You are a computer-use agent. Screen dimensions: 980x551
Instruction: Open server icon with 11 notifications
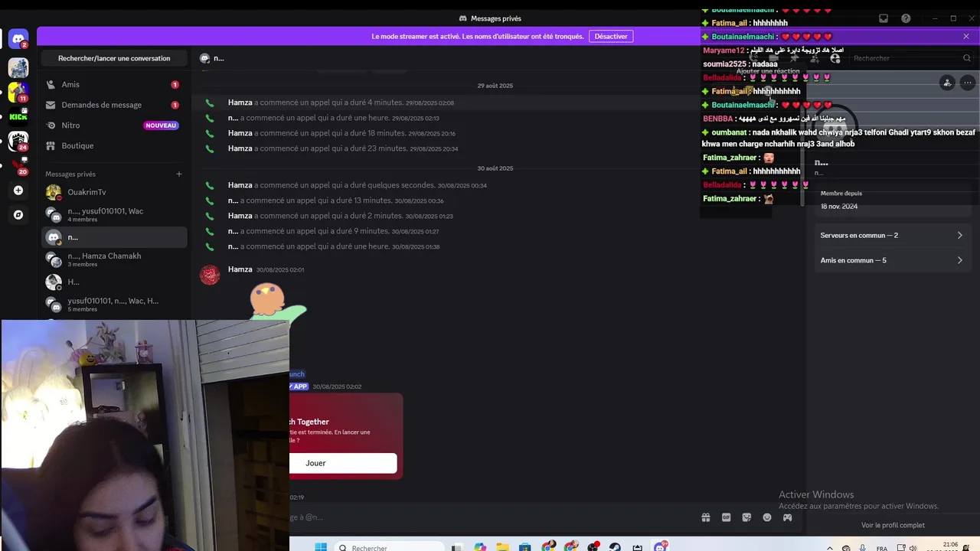[x=18, y=92]
